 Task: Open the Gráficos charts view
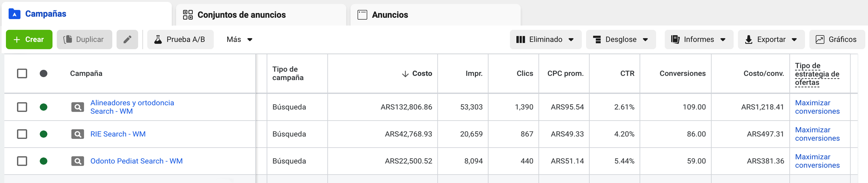pyautogui.click(x=837, y=39)
